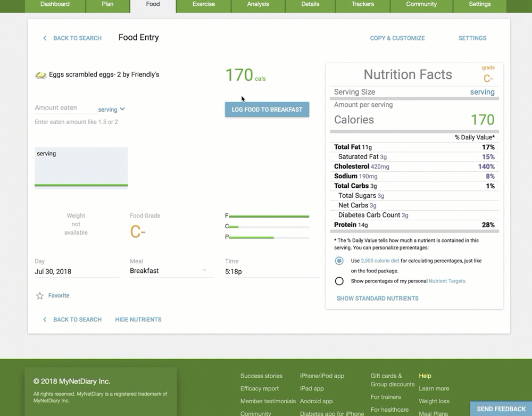532x416 pixels.
Task: Click the Send Feedback button
Action: click(x=501, y=409)
